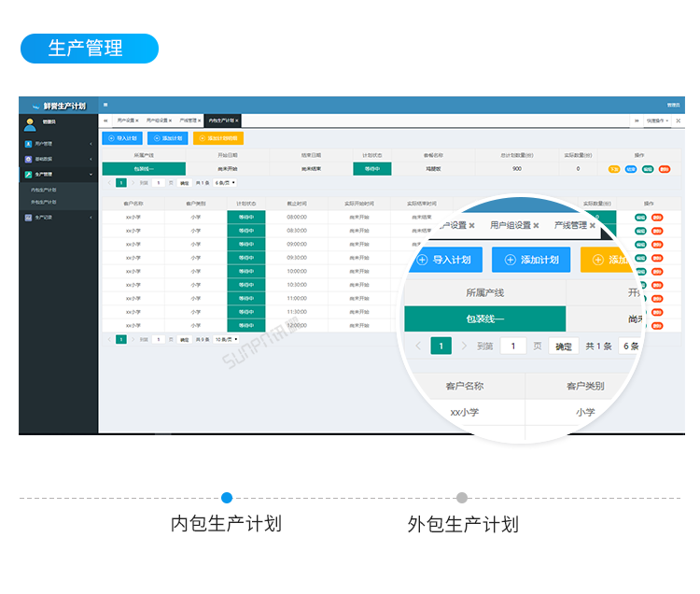Open the 10条/页 page size dropdown
The height and width of the screenshot is (594, 700).
coord(226,340)
